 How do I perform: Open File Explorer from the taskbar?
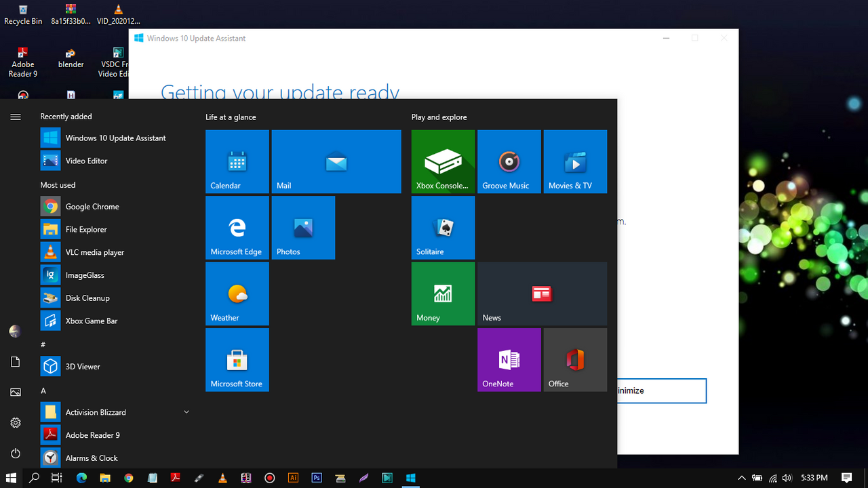coord(105,478)
